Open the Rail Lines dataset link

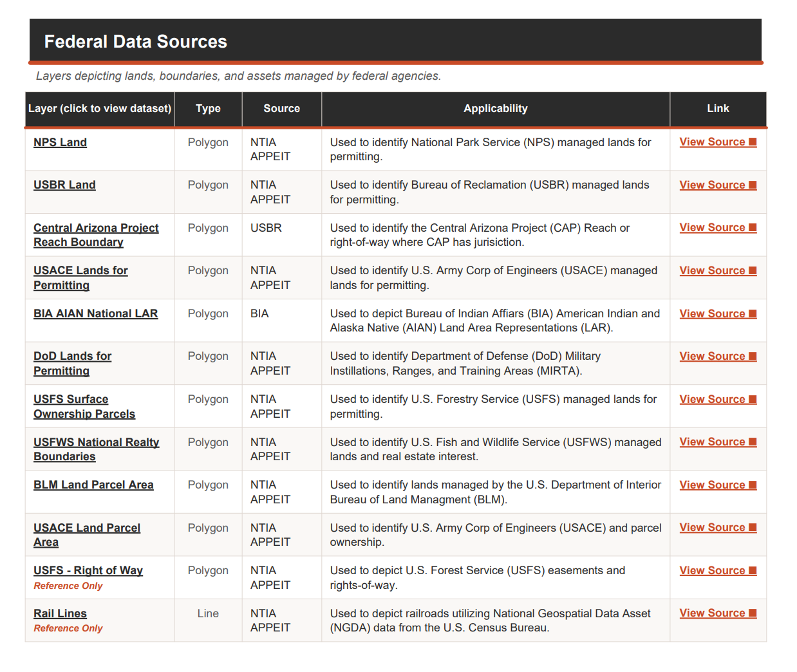pos(60,613)
